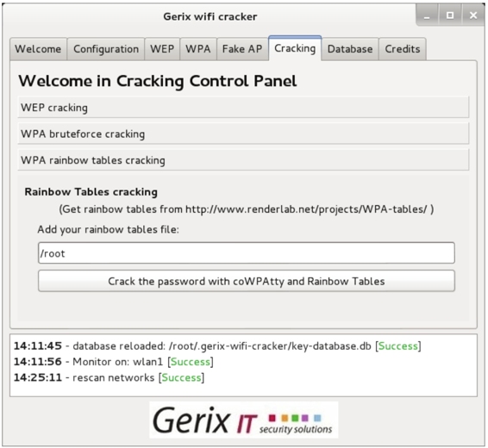The image size is (488, 448).
Task: Click the 'Monitor on: wlan1' log entry
Action: (x=114, y=362)
